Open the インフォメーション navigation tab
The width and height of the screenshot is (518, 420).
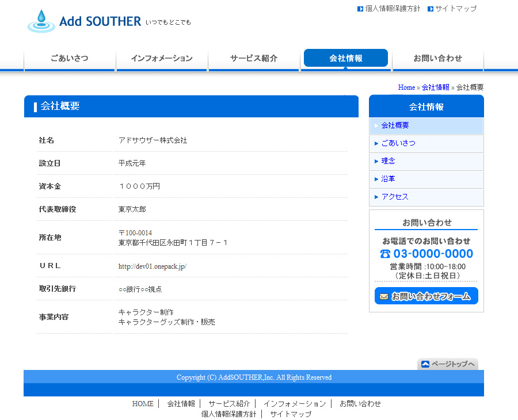click(x=162, y=58)
